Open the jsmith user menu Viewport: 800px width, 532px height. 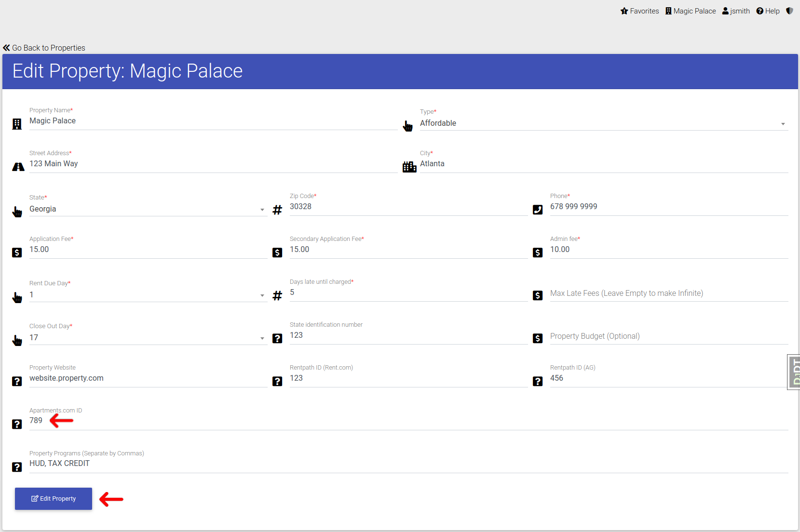click(736, 11)
